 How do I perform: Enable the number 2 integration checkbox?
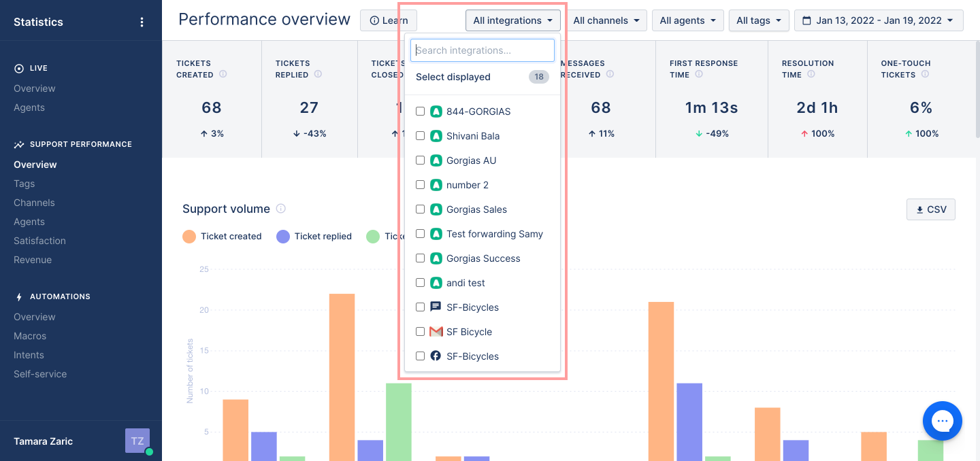[x=420, y=185]
